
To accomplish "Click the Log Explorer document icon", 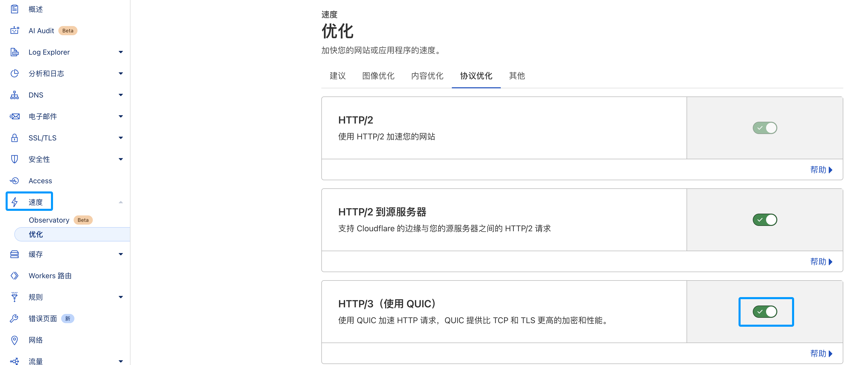I will tap(15, 52).
